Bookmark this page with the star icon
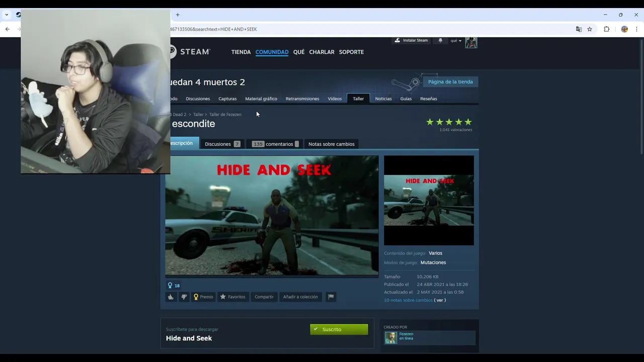The width and height of the screenshot is (644, 362). tap(590, 29)
